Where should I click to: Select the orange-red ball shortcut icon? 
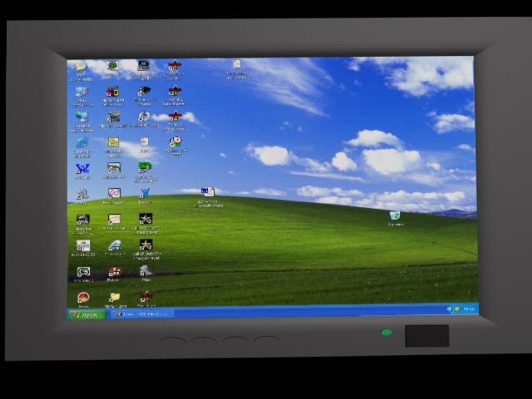(x=83, y=298)
